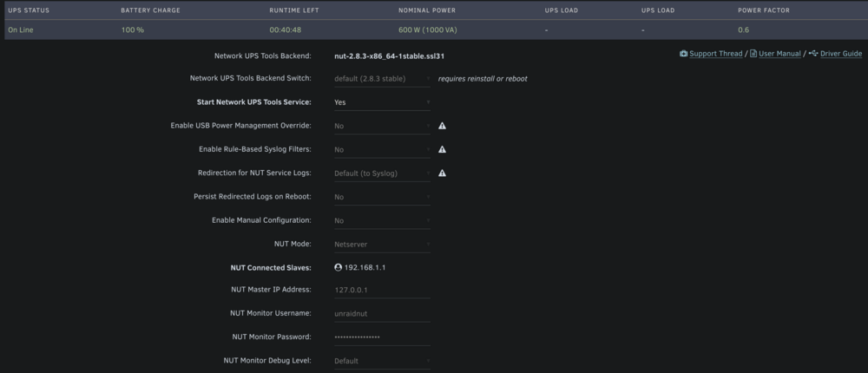The height and width of the screenshot is (373, 868).
Task: Click the 'Start Network UPS Tools Service:' label
Action: [254, 101]
